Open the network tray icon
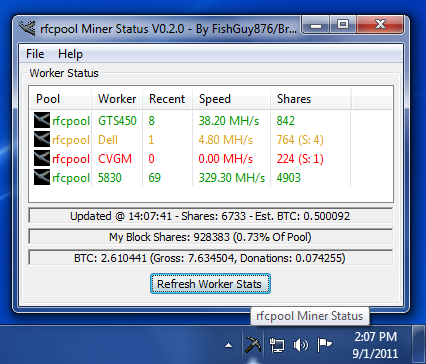The height and width of the screenshot is (364, 426). (277, 345)
